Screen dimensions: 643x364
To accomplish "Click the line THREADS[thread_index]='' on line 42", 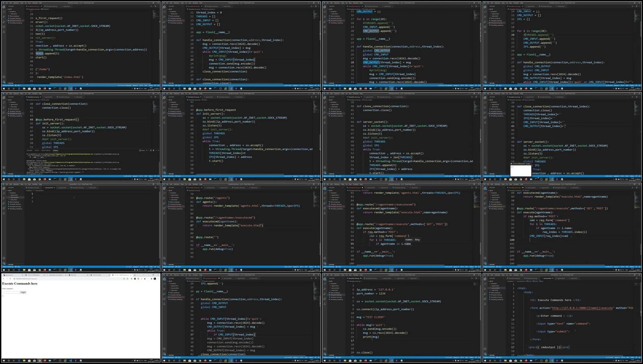I will tap(544, 114).
